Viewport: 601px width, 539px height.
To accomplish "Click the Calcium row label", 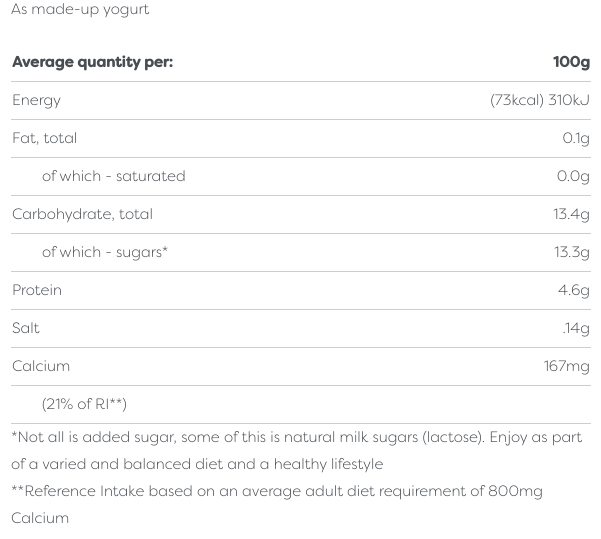I will (x=41, y=366).
